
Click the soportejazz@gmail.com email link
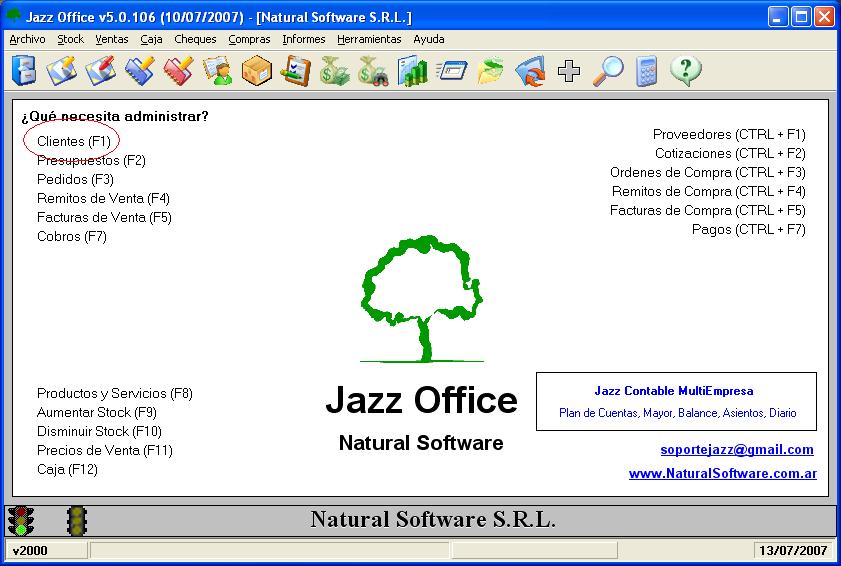tap(737, 450)
